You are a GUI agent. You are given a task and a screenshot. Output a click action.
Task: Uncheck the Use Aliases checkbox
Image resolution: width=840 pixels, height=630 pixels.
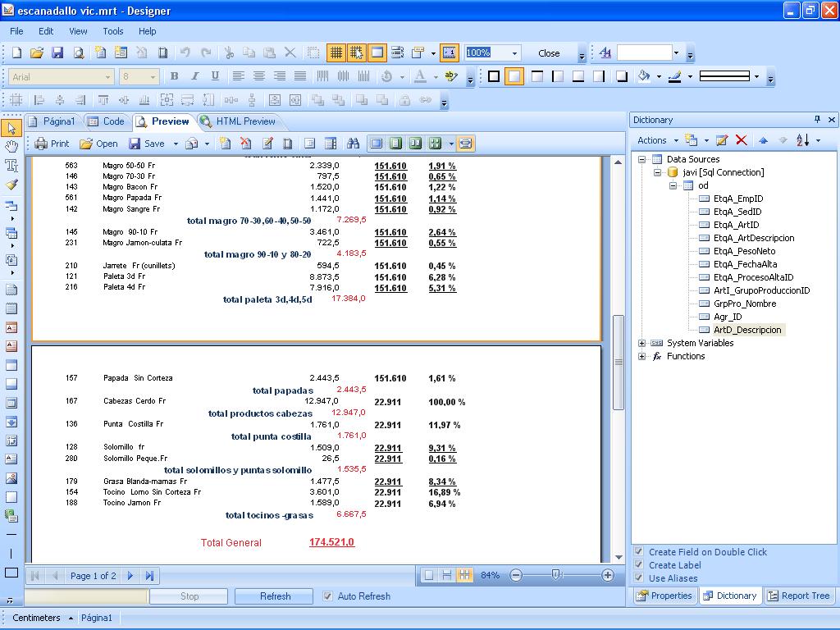pyautogui.click(x=638, y=578)
